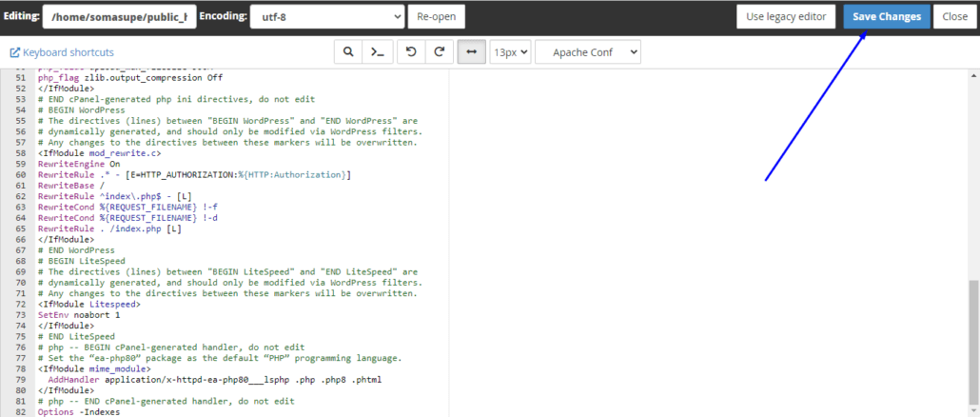The width and height of the screenshot is (980, 417).
Task: Click line number 60 in the gutter
Action: pos(21,175)
